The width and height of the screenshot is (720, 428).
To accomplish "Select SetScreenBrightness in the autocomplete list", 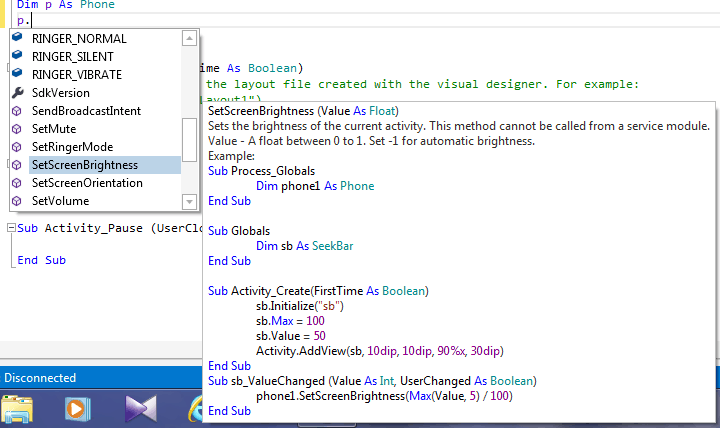I will pos(85,165).
